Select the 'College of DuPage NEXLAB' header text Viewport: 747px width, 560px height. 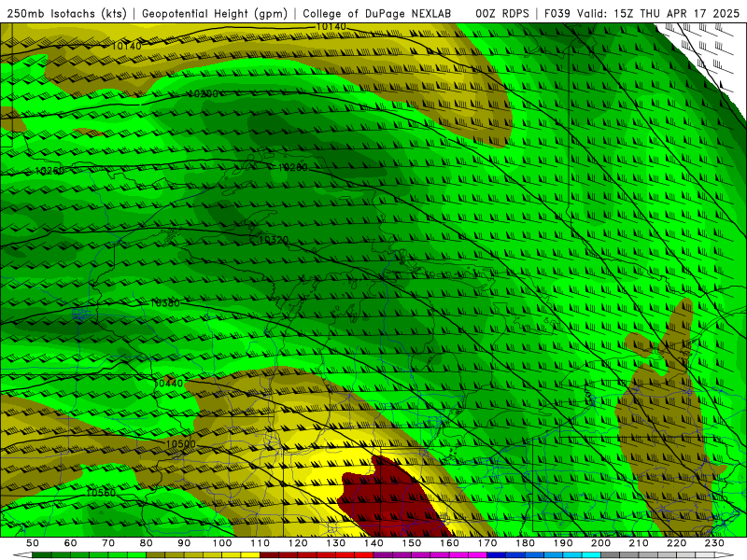tap(377, 14)
